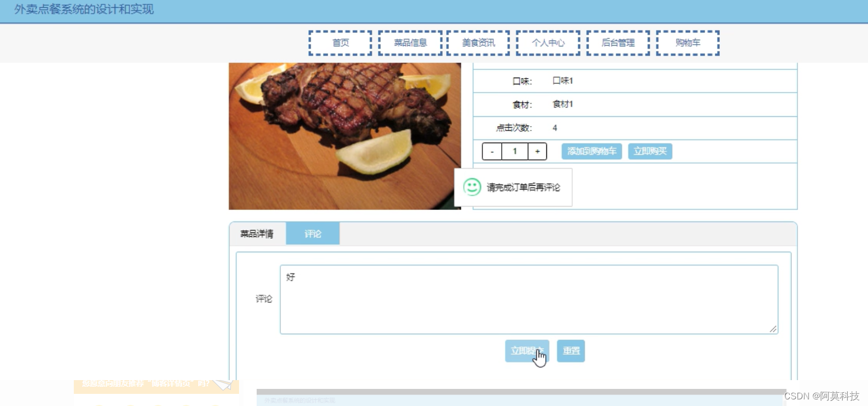Open 后台管理 from the navigation bar
This screenshot has width=868, height=406.
tap(618, 43)
